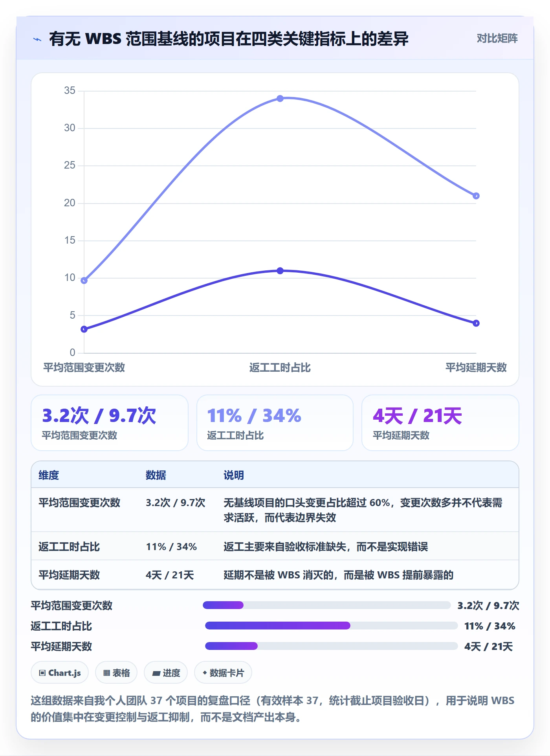The image size is (550, 756).
Task: Select table cell 平均范围变更次数 in 维度 column
Action: (79, 503)
